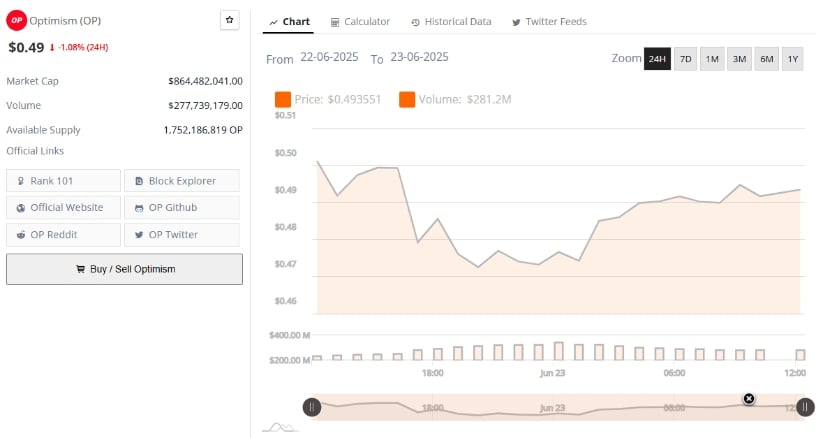Open the OP Github link
The image size is (825, 438).
coord(182,207)
